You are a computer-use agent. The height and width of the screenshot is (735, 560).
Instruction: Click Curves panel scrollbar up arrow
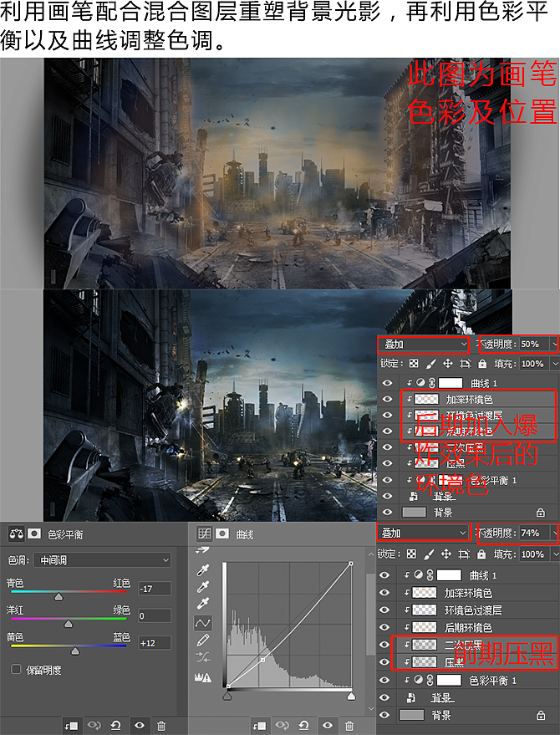[x=370, y=555]
